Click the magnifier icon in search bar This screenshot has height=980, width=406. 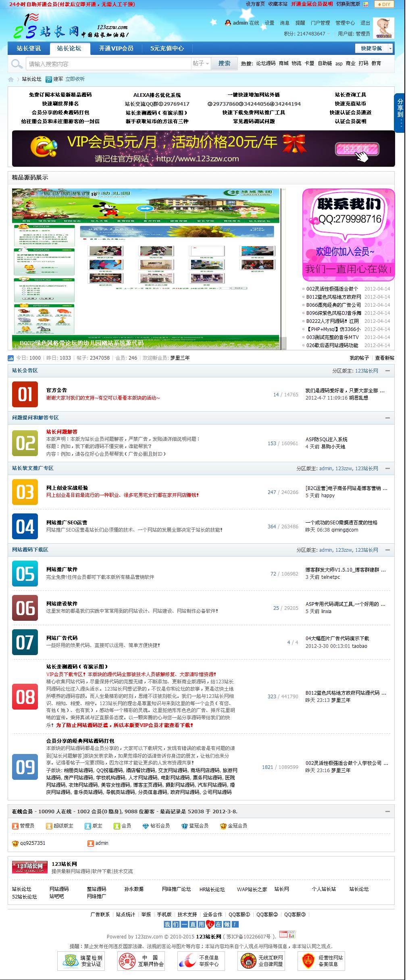17,64
